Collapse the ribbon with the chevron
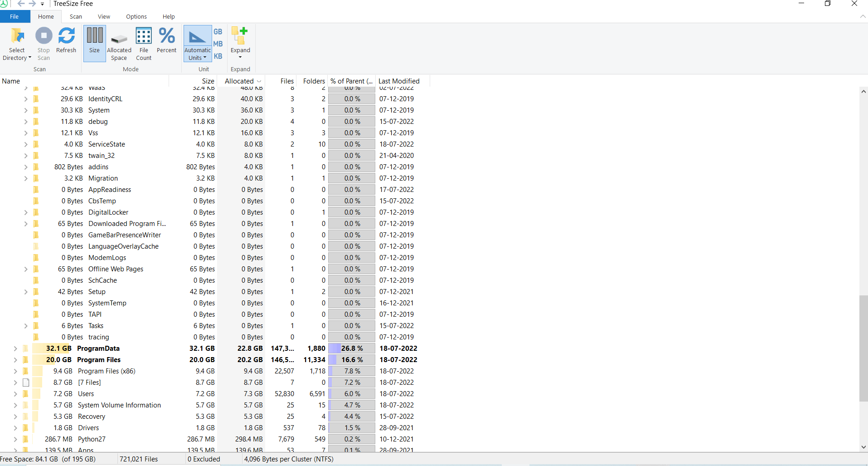The height and width of the screenshot is (466, 868). coord(863,16)
